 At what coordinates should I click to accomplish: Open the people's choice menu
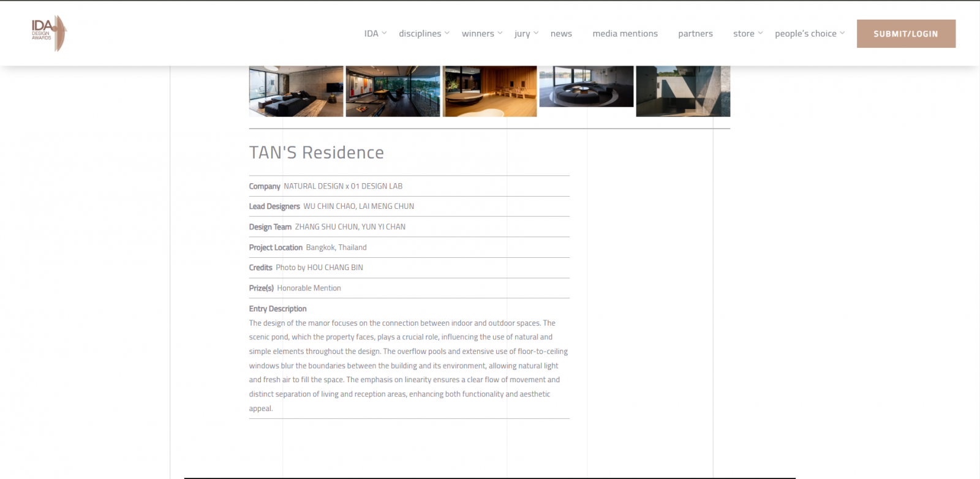coord(805,34)
